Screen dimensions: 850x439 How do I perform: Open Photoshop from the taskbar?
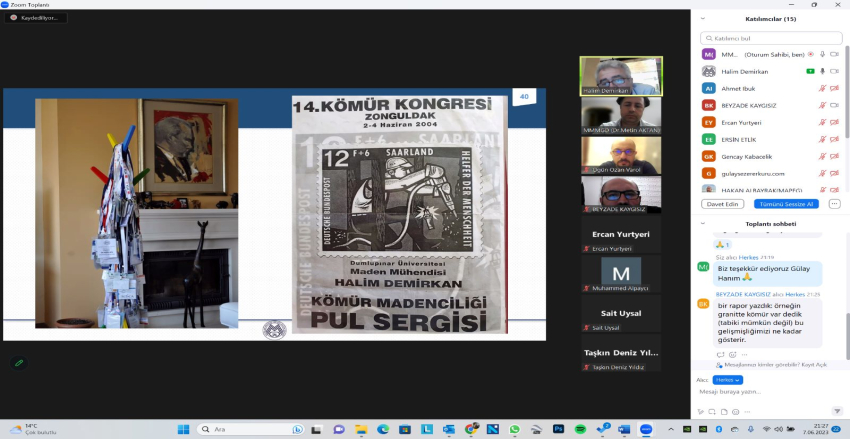(x=558, y=429)
